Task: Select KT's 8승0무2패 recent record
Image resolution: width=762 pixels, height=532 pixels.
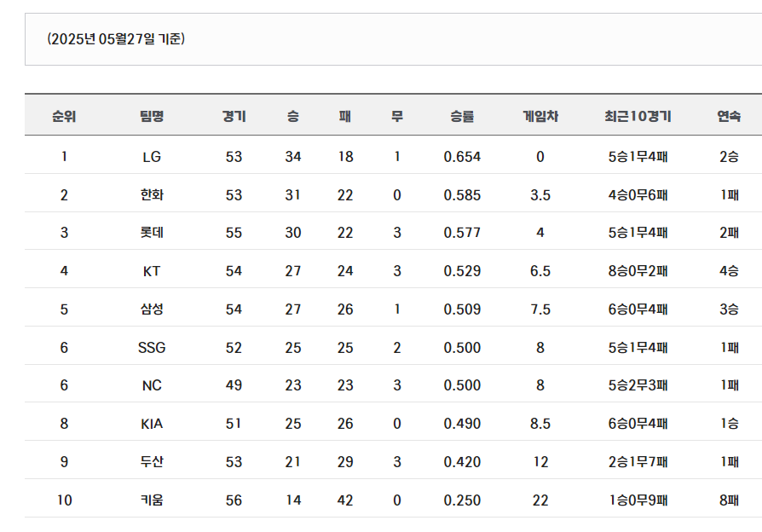Action: point(638,271)
